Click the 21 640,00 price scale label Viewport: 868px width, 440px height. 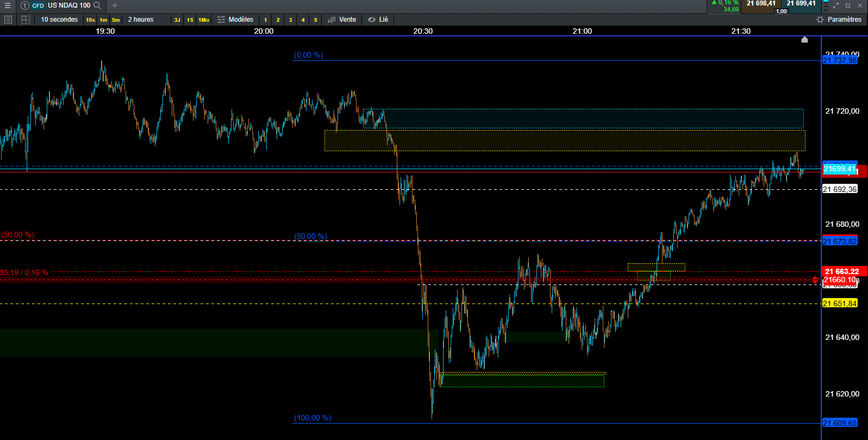tap(842, 337)
